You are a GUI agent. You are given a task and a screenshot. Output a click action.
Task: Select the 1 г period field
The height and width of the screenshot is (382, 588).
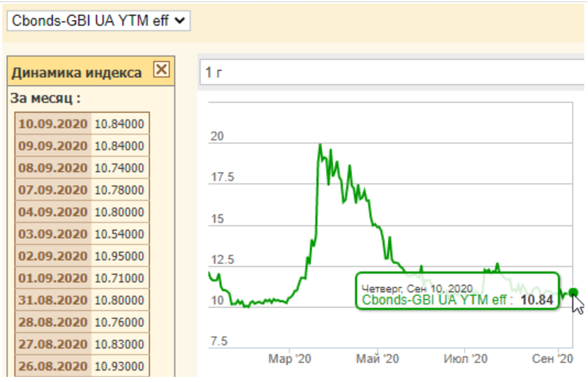[x=392, y=72]
